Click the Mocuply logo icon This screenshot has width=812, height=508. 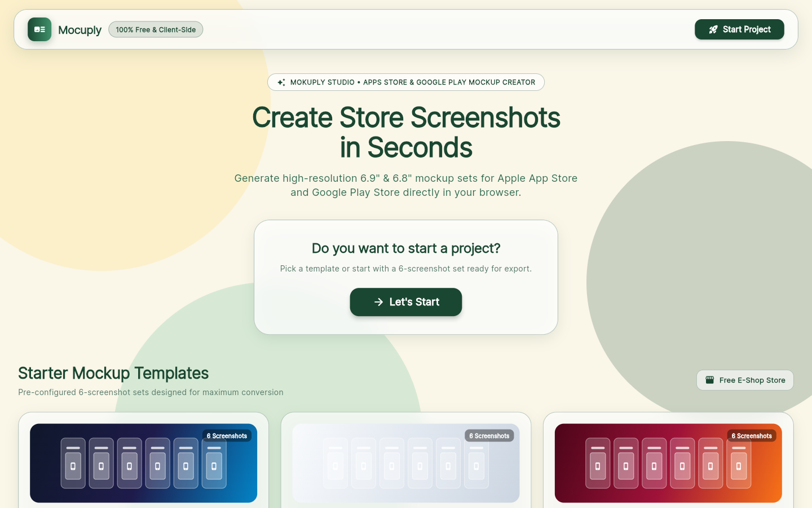39,29
